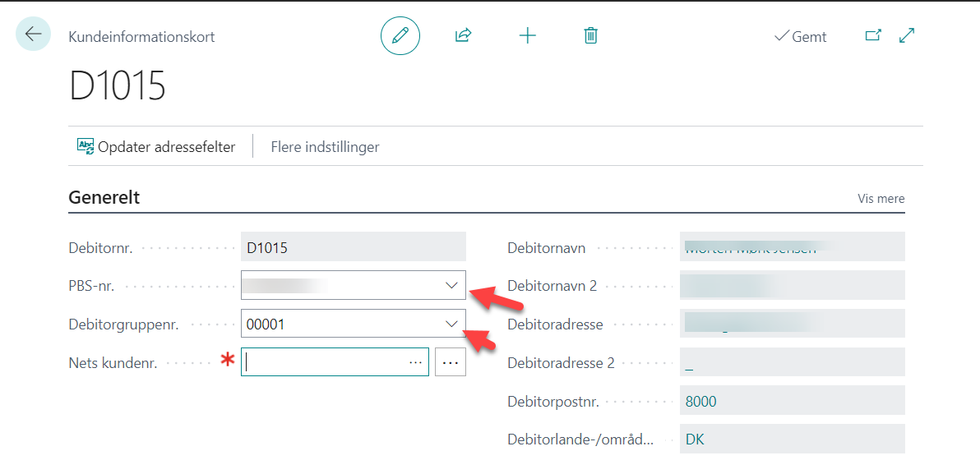Click the pencil edit icon
Screen dimensions: 980x474
click(400, 36)
